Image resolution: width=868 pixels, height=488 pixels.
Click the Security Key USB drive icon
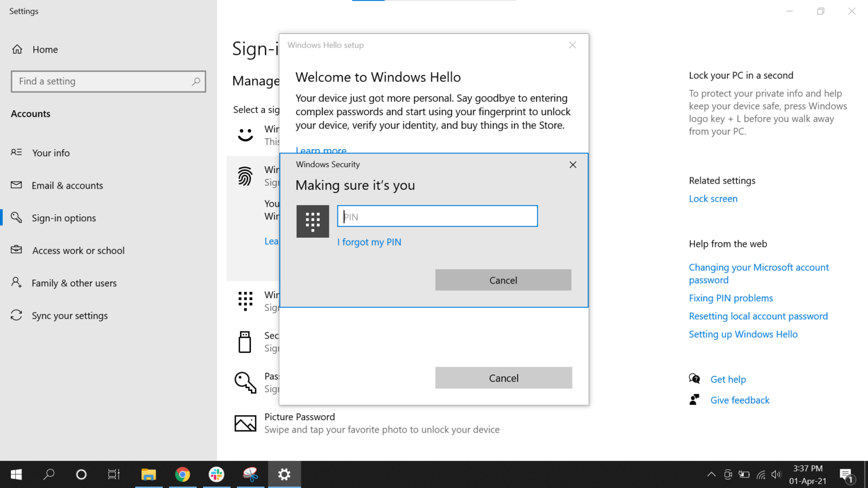click(x=245, y=342)
